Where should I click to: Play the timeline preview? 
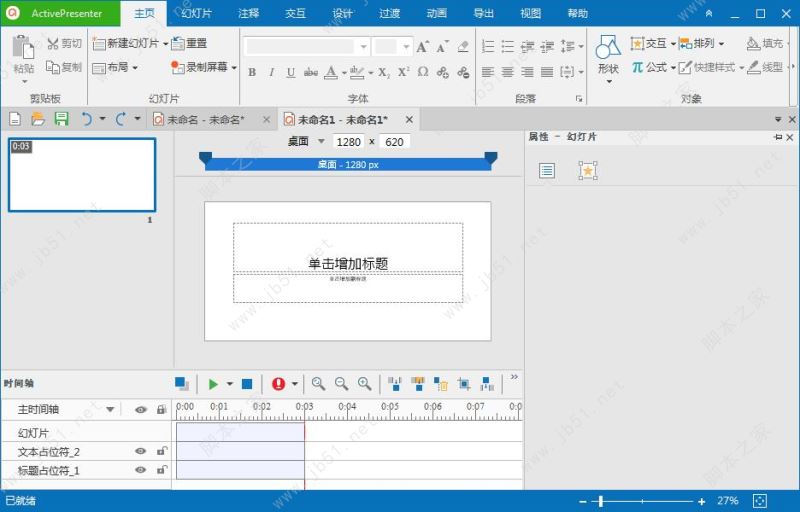pos(213,384)
